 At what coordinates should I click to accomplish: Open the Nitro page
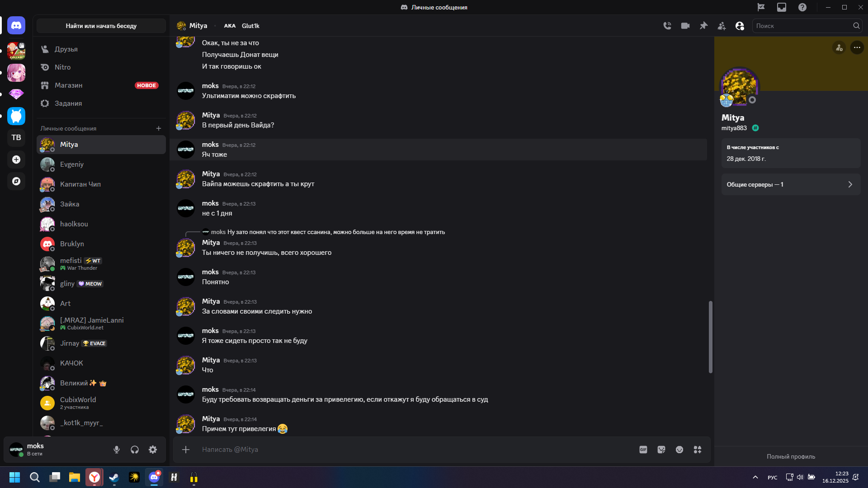point(62,67)
